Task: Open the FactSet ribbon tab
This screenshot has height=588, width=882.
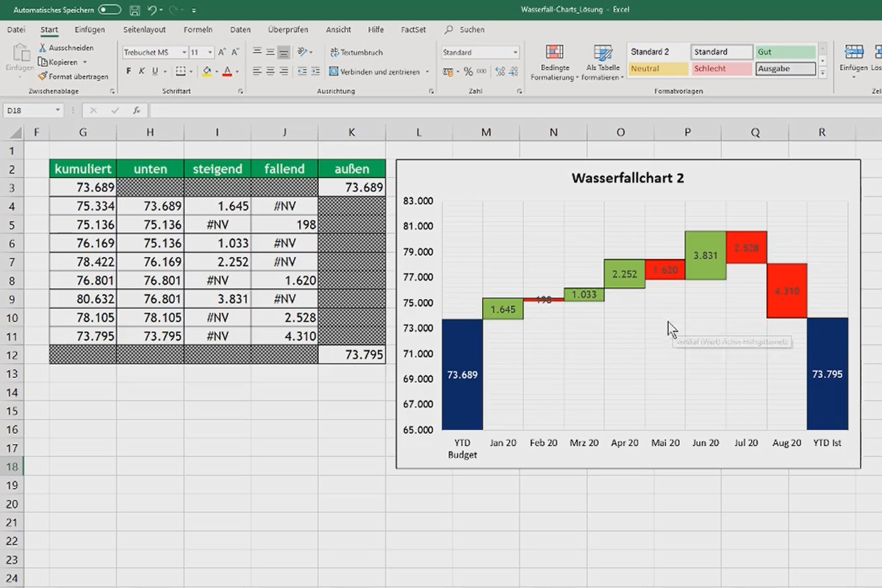Action: point(413,29)
